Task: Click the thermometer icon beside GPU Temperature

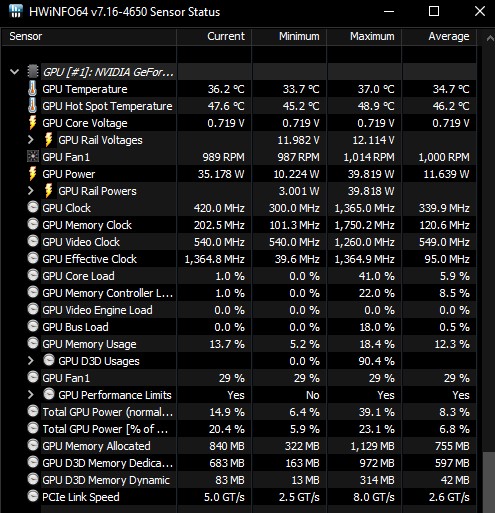Action: 32,89
